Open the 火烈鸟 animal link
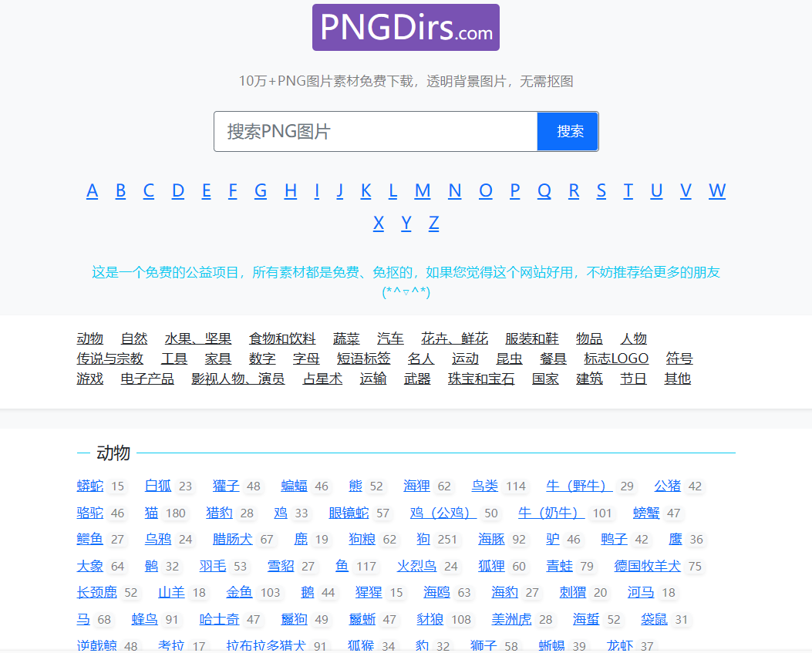Image resolution: width=812 pixels, height=653 pixels. tap(417, 566)
